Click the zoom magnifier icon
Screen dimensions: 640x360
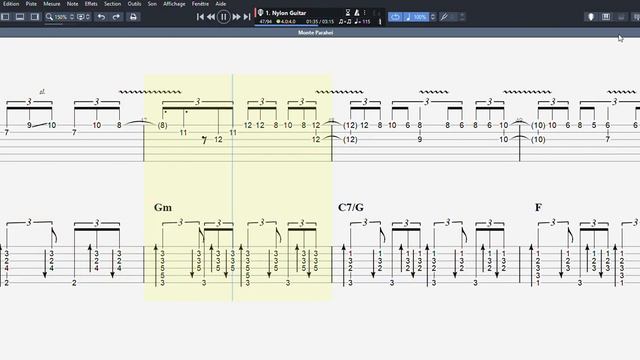[49, 17]
